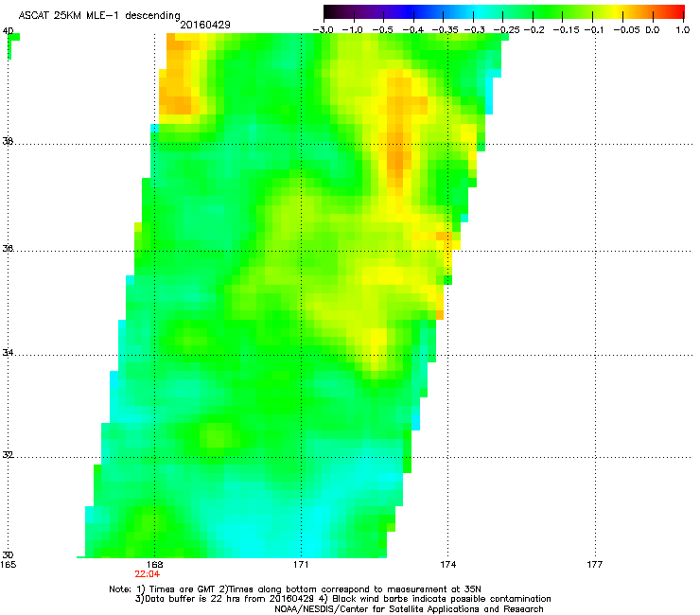Viewport: 700px width, 615px height.
Task: Click the -0.1 color scale label
Action: 594,30
